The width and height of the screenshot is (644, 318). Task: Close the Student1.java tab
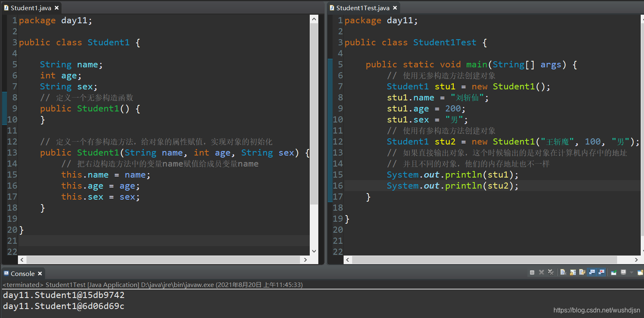point(57,8)
